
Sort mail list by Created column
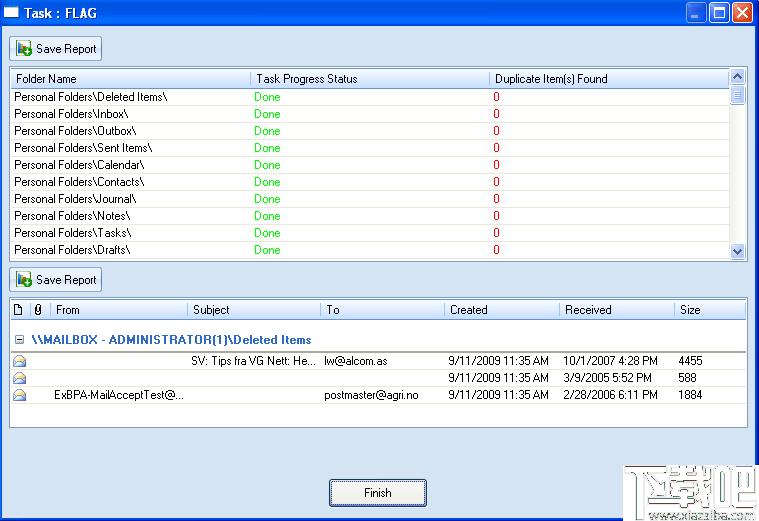coord(501,310)
